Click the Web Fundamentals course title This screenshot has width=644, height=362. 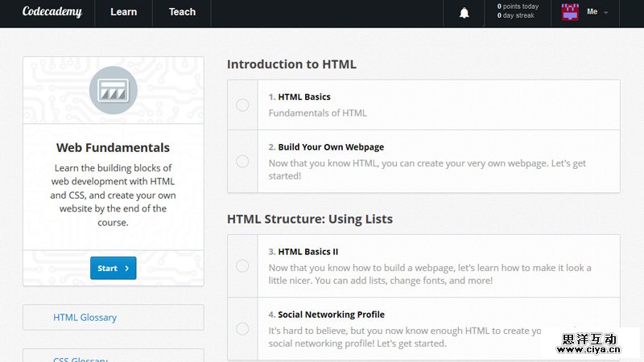pyautogui.click(x=113, y=148)
